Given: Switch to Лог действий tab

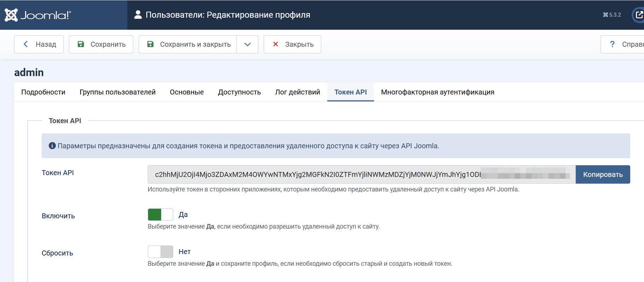Looking at the screenshot, I should pos(298,92).
